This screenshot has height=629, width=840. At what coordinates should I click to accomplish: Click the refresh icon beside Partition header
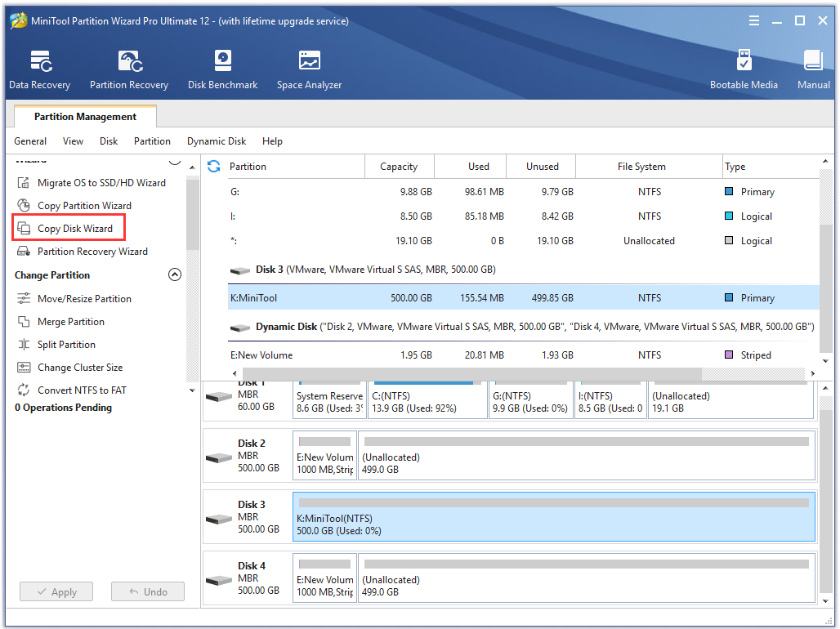point(214,167)
